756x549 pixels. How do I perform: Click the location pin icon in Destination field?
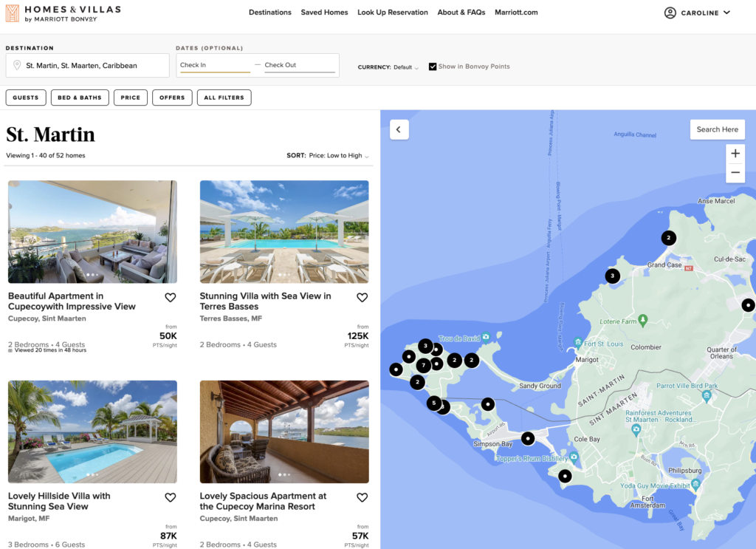point(16,65)
